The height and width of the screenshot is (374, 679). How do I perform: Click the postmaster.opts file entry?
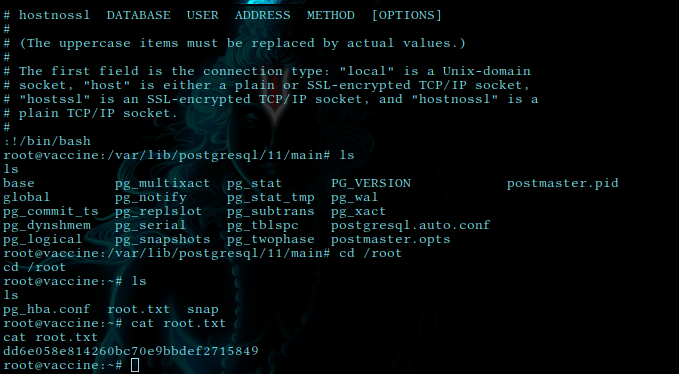coord(391,239)
